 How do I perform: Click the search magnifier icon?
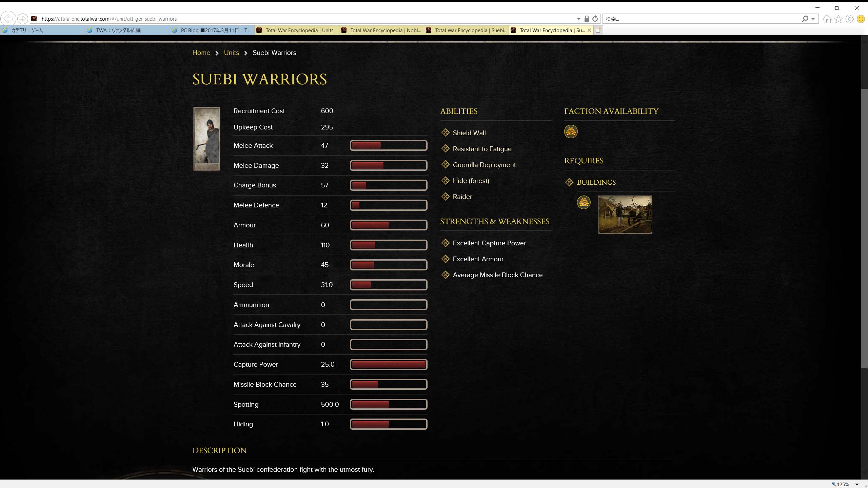(805, 19)
